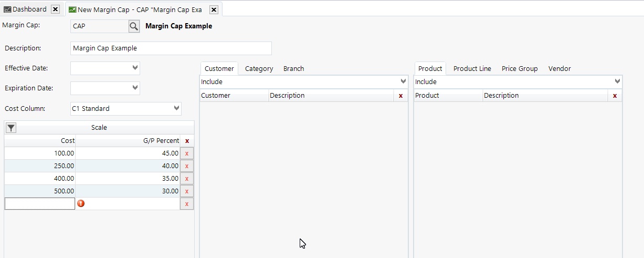Click the empty Cost cell in new row

click(x=40, y=204)
